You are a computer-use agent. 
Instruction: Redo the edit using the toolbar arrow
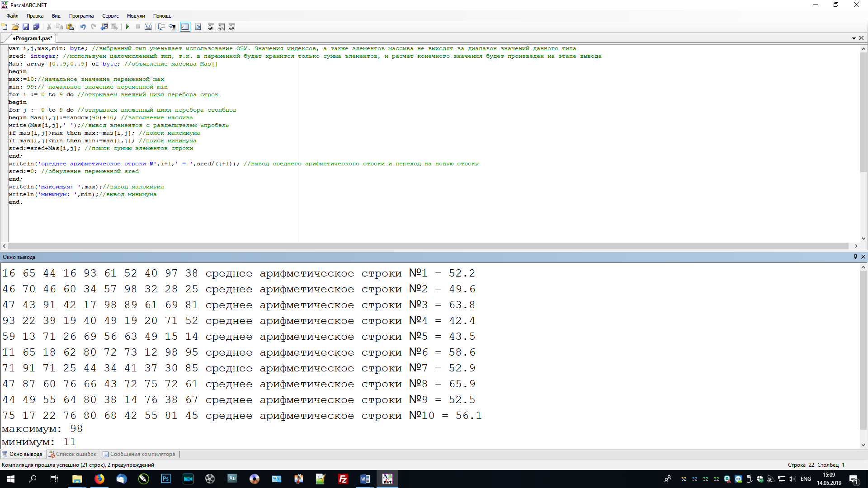point(94,27)
